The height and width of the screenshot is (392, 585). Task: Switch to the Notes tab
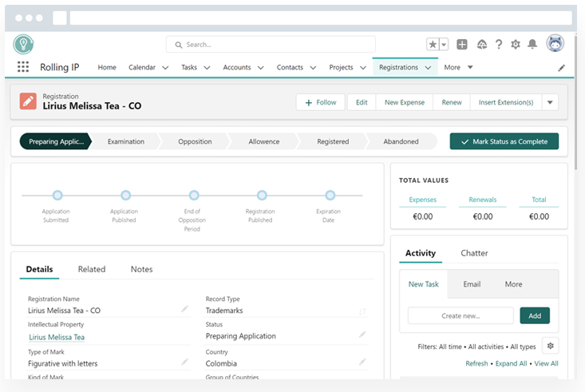click(x=141, y=269)
